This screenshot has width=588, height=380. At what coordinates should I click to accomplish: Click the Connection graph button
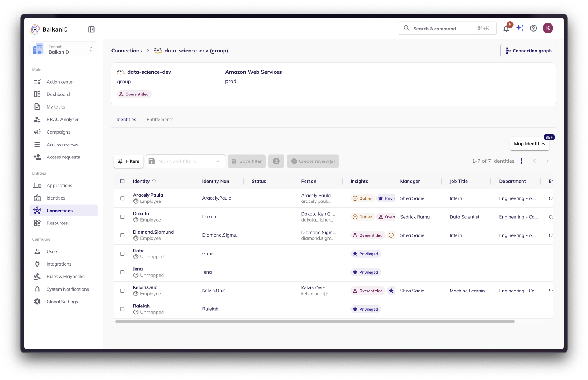[x=528, y=51]
